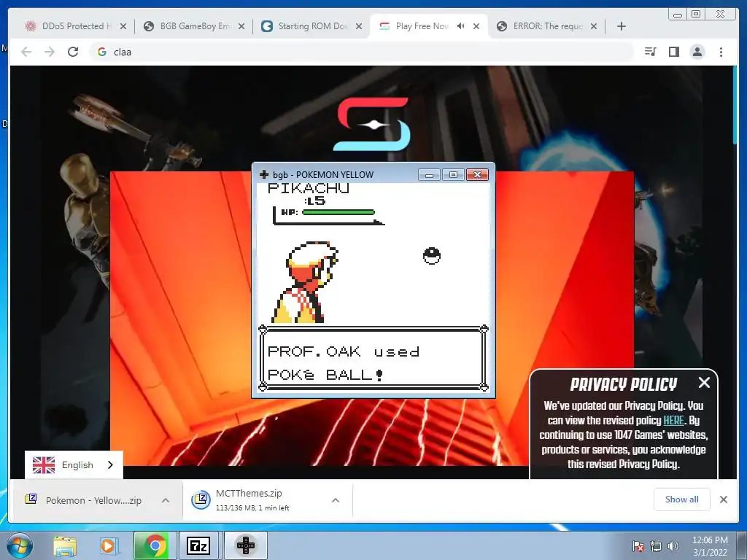Restore down the Chrome browser window
747x560 pixels.
(x=696, y=15)
